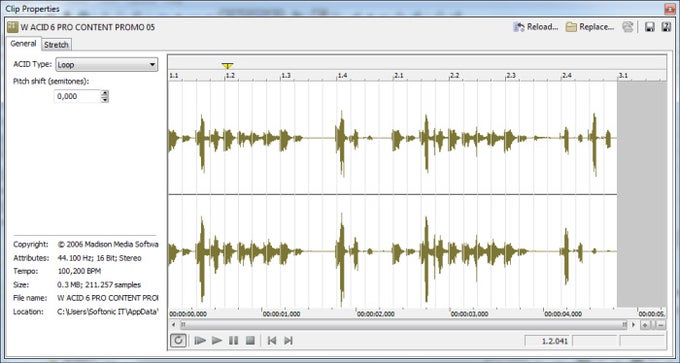Viewport: 680px width, 363px height.
Task: Open the ACID Type dropdown
Action: [x=107, y=65]
